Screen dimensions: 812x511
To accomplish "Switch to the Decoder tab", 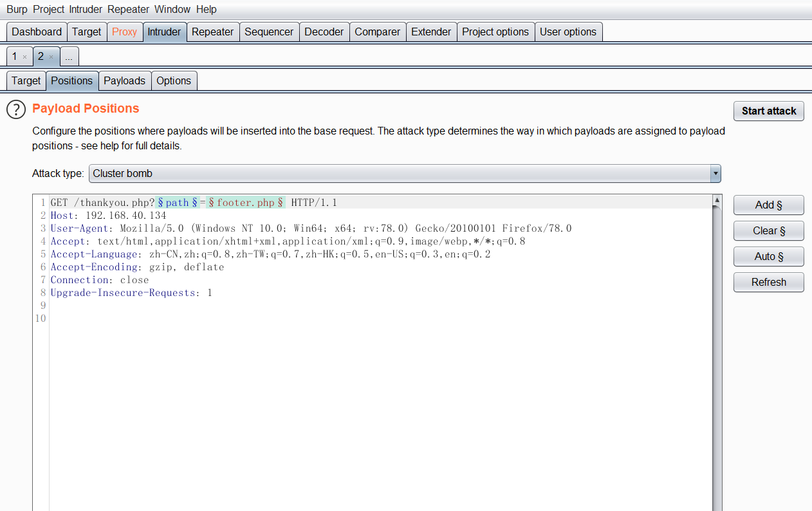I will 324,32.
